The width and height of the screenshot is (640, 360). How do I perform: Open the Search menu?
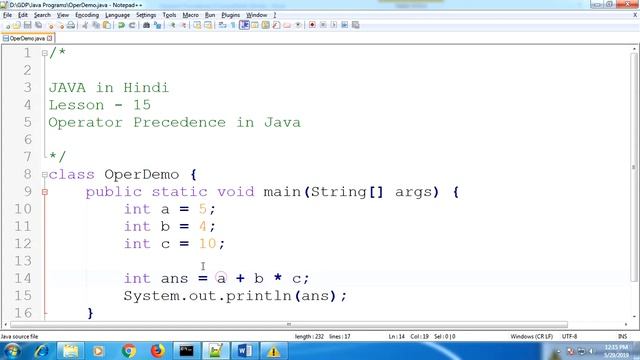pyautogui.click(x=42, y=15)
